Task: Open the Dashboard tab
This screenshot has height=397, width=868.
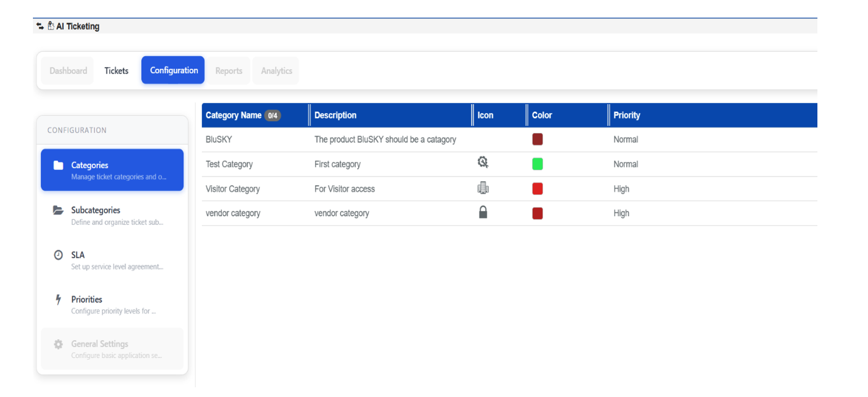Action: coord(68,71)
